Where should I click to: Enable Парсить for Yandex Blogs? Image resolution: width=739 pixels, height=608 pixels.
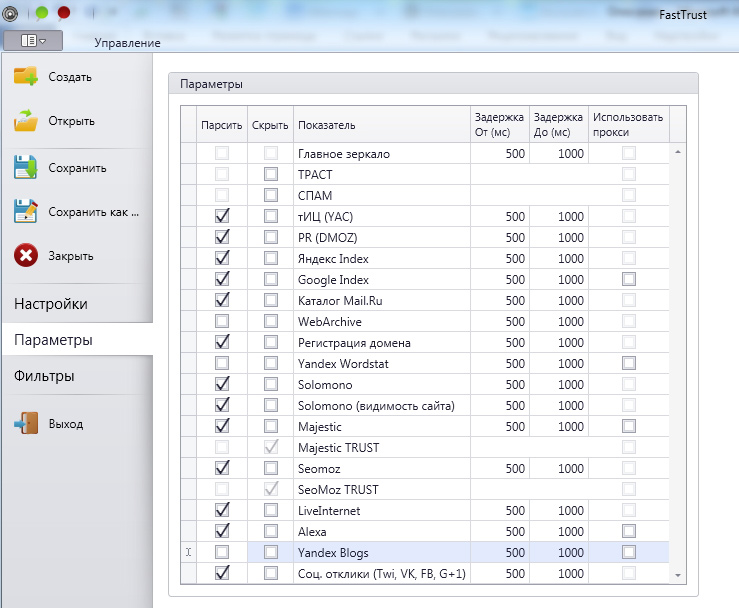pos(222,552)
